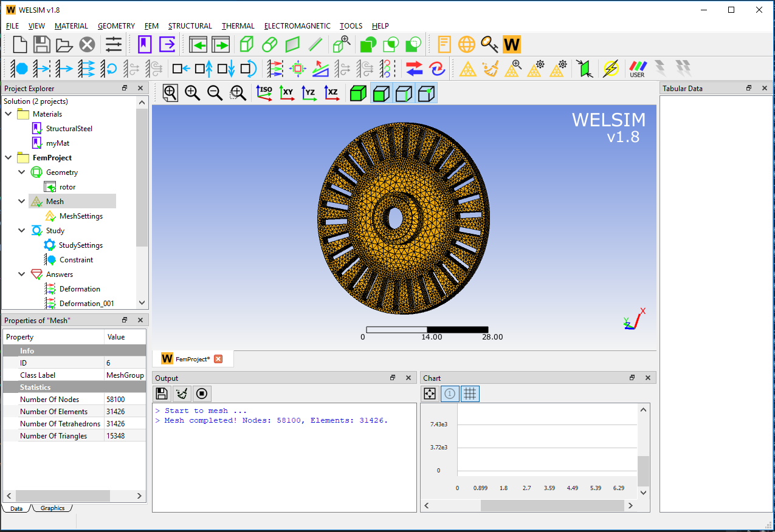Click the clear mesh broom icon

coord(490,69)
